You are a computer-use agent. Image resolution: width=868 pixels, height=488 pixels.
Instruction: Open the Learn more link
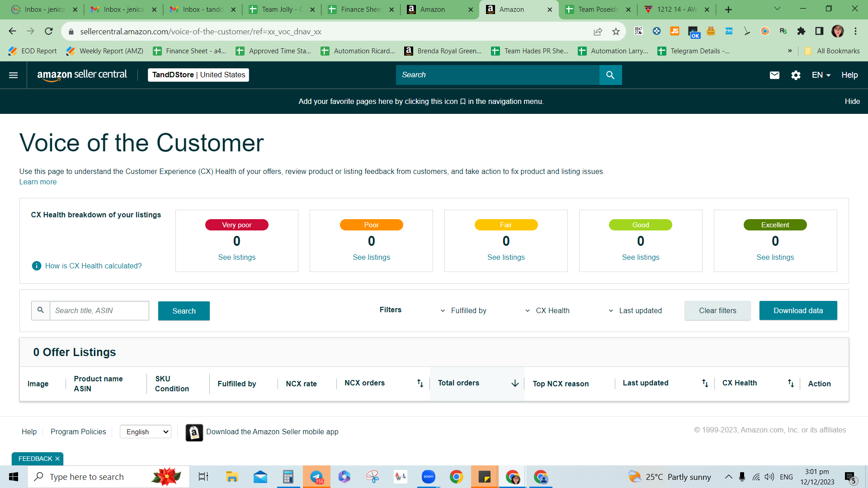(38, 182)
